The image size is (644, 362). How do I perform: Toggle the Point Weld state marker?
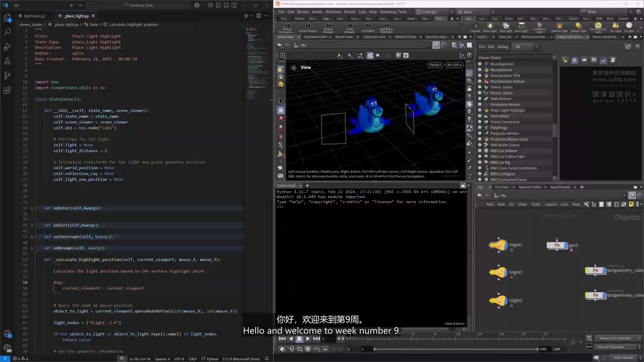[x=479, y=116]
